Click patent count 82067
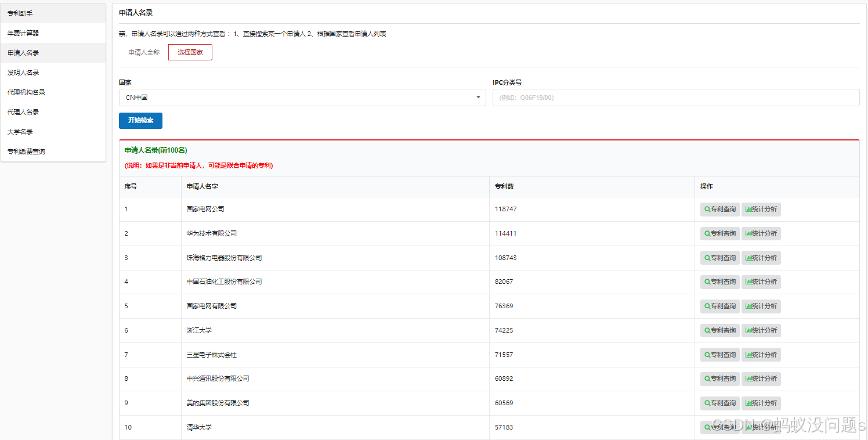The image size is (868, 440). (x=504, y=282)
